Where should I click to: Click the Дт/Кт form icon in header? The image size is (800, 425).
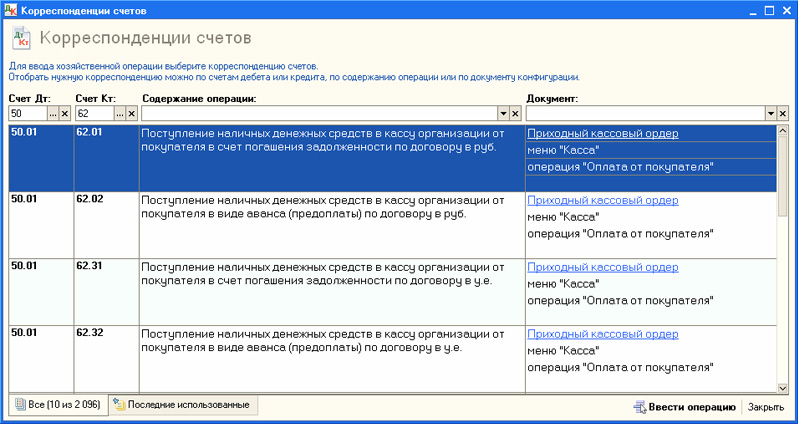(x=20, y=39)
